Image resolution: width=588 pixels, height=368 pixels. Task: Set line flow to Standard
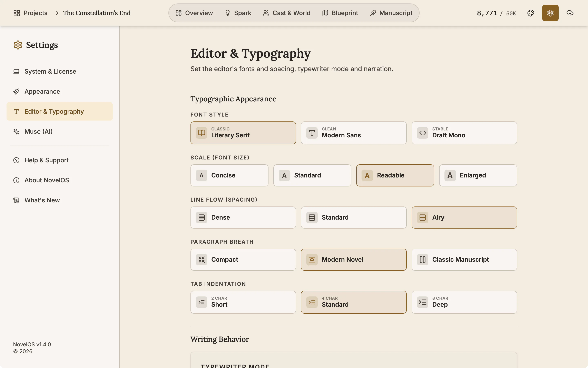354,217
